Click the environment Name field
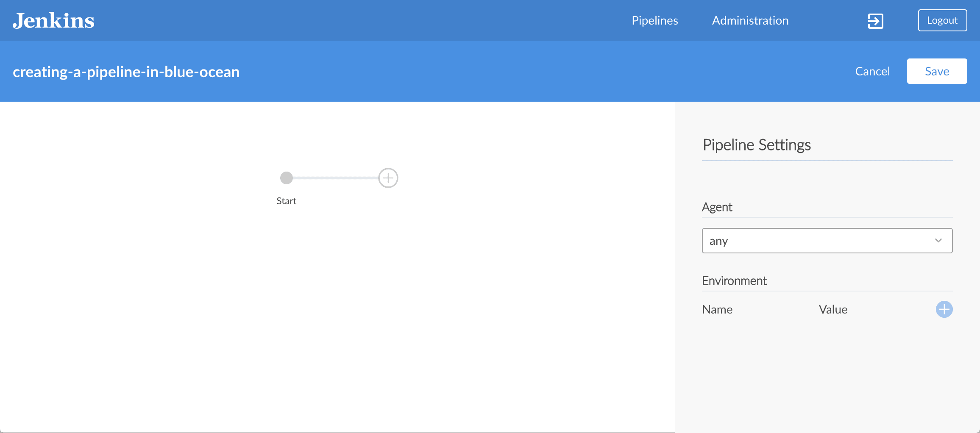 (717, 309)
